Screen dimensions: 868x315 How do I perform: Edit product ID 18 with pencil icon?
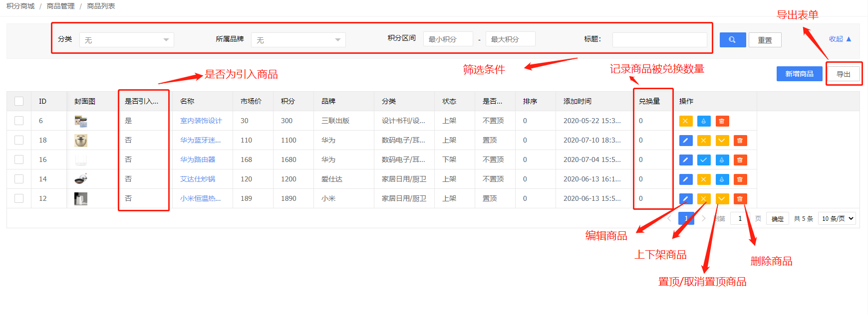coord(685,141)
